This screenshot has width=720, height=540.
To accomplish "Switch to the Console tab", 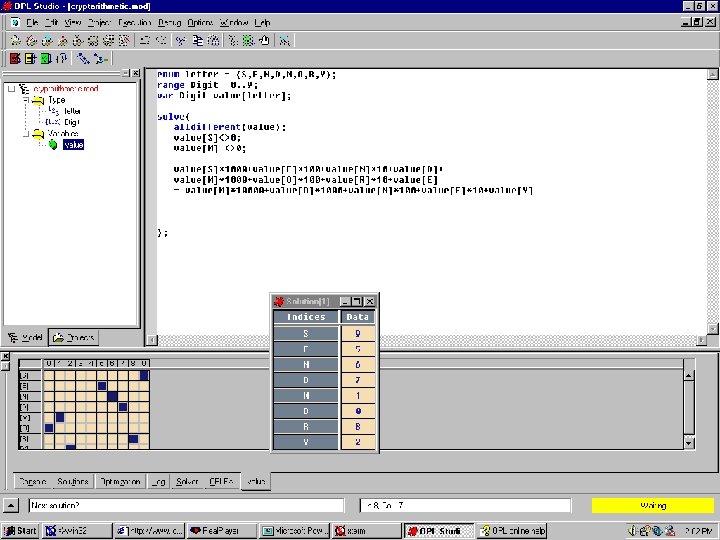I will tap(33, 481).
